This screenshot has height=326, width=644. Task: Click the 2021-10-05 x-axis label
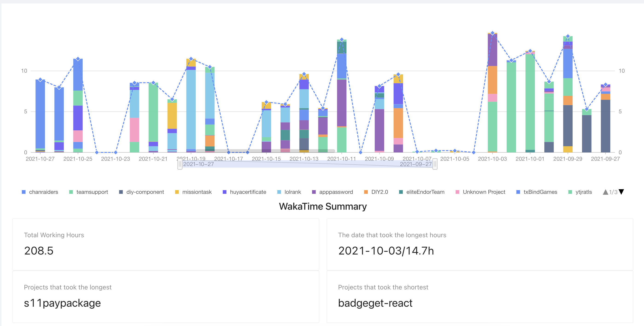click(455, 159)
